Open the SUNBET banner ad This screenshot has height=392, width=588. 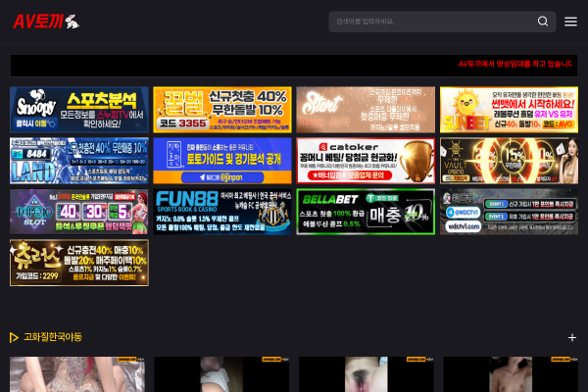point(509,110)
